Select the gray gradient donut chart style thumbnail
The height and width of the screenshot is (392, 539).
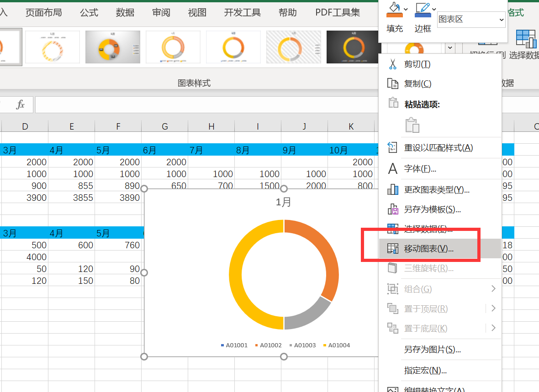(113, 47)
